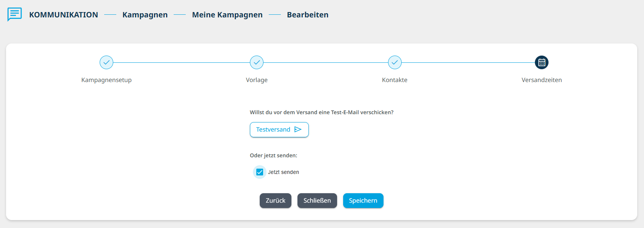Image resolution: width=644 pixels, height=228 pixels.
Task: Click the Kampagnensetup step label
Action: [x=106, y=80]
